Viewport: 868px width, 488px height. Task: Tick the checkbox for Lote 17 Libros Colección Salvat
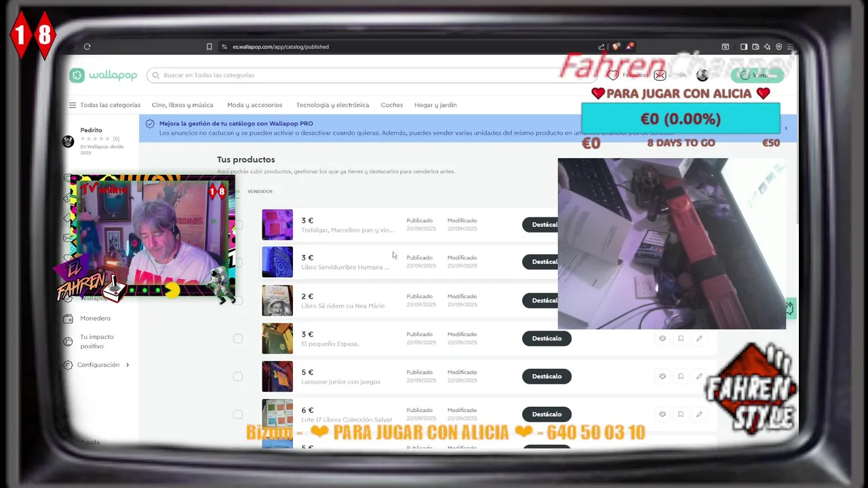[x=237, y=414]
